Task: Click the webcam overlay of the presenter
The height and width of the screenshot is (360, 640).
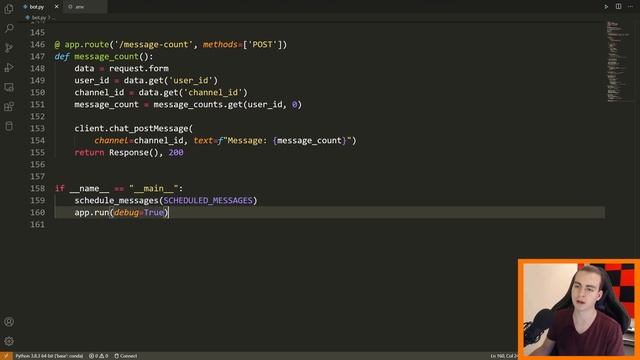Action: click(x=579, y=309)
